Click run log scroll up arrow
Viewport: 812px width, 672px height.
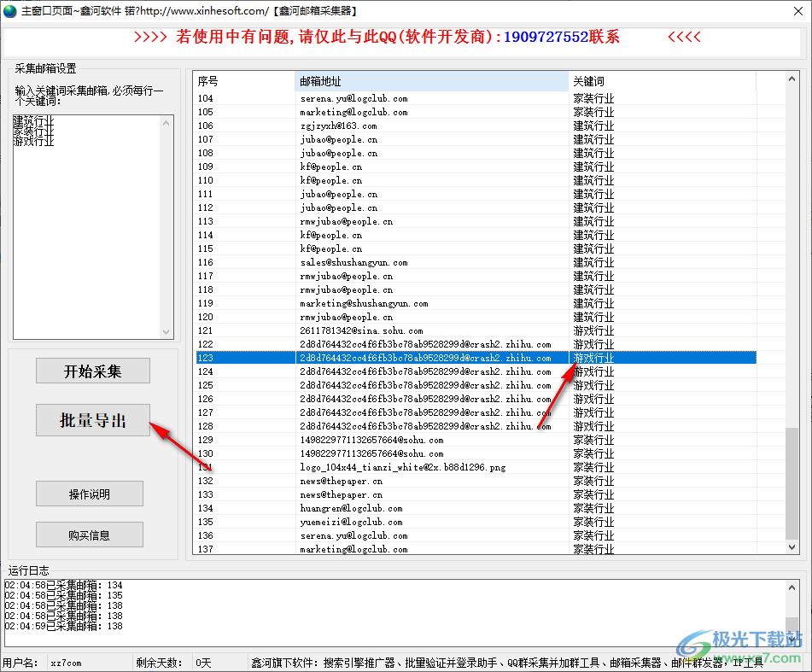(x=792, y=587)
